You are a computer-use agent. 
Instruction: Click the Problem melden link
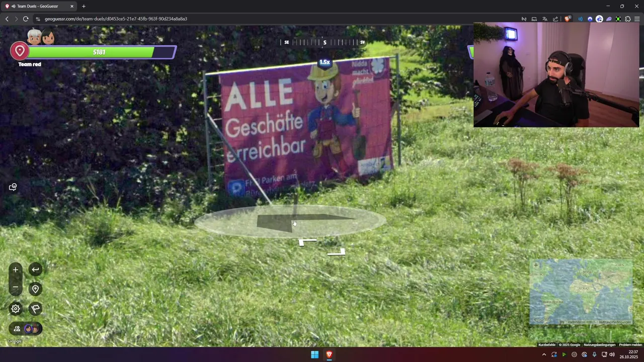(630, 345)
